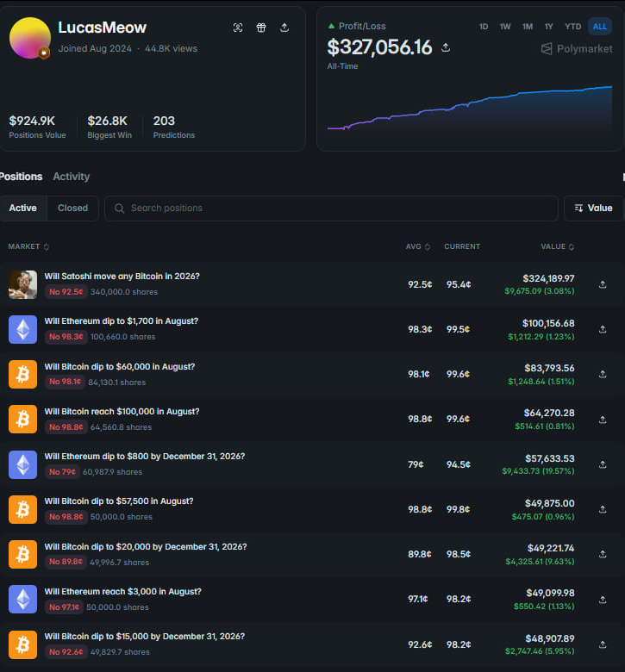Share the $327,056.16 profit figure
The height and width of the screenshot is (672, 625).
(446, 47)
